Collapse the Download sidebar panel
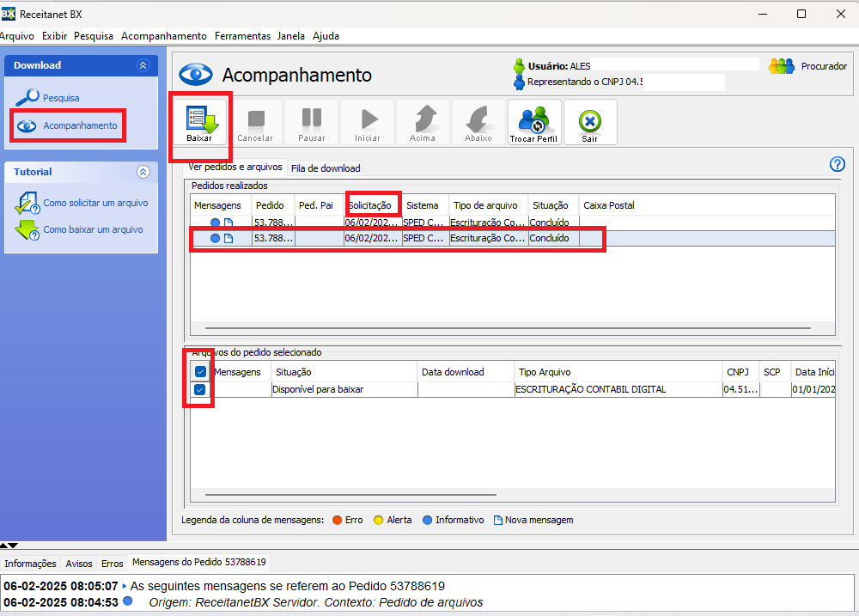 pos(143,65)
